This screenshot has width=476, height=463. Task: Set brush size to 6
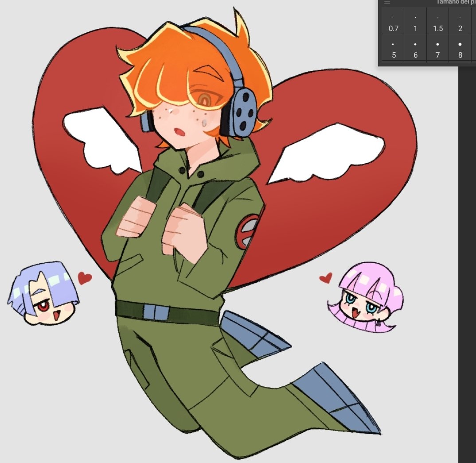tap(415, 48)
